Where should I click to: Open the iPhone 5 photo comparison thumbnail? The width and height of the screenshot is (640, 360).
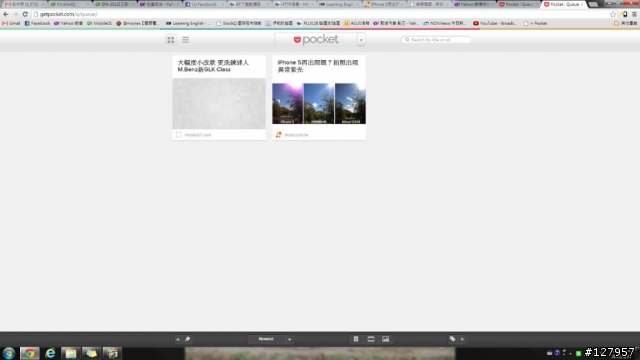tap(319, 103)
